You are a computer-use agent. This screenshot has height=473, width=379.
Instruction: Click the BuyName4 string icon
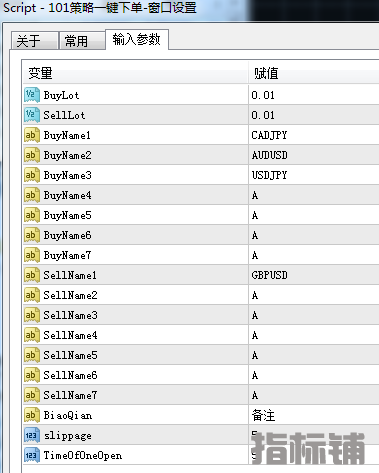(32, 195)
